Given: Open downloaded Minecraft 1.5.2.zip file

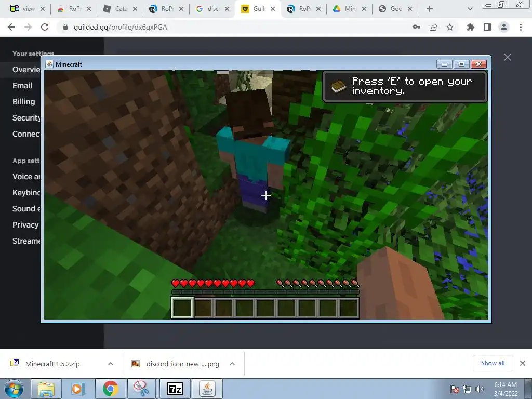Looking at the screenshot, I should (52, 364).
